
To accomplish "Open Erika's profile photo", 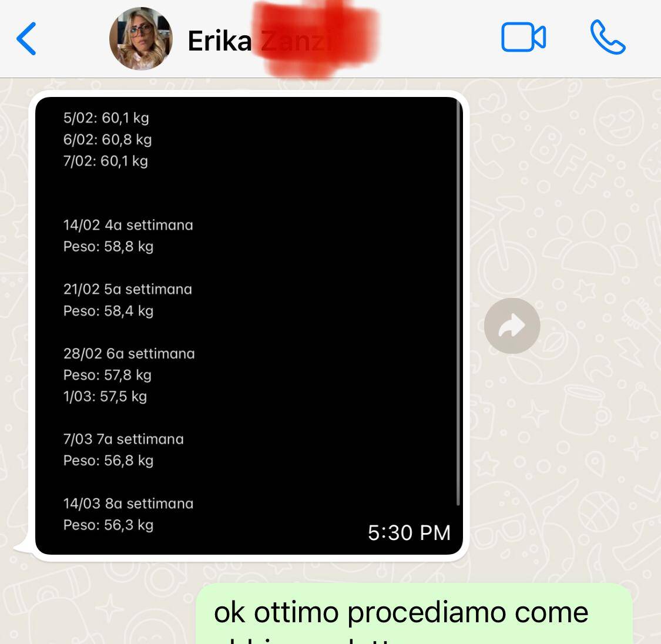I will [141, 39].
